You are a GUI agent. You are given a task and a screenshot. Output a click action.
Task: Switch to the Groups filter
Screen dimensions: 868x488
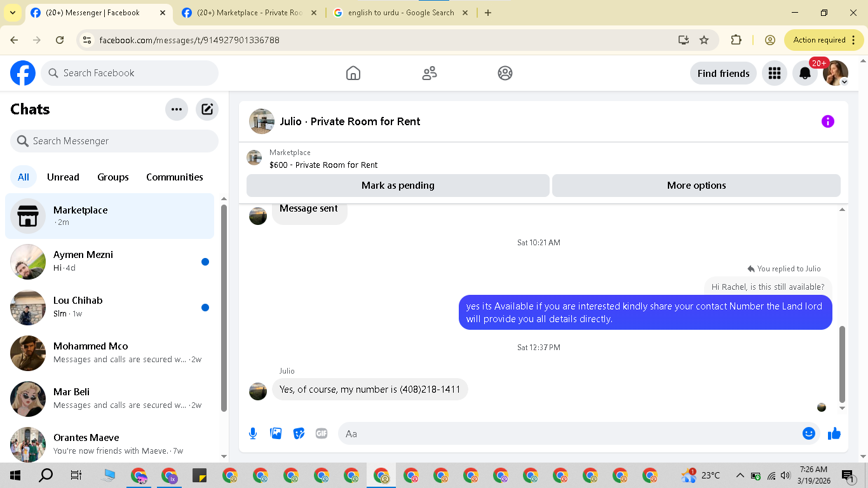click(113, 177)
